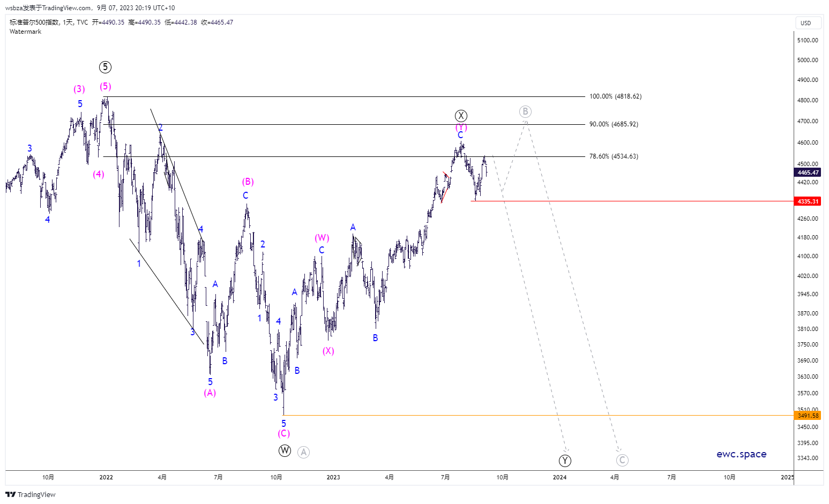Select the black circled X wave label
Screen dimensions: 829x504
pyautogui.click(x=461, y=115)
